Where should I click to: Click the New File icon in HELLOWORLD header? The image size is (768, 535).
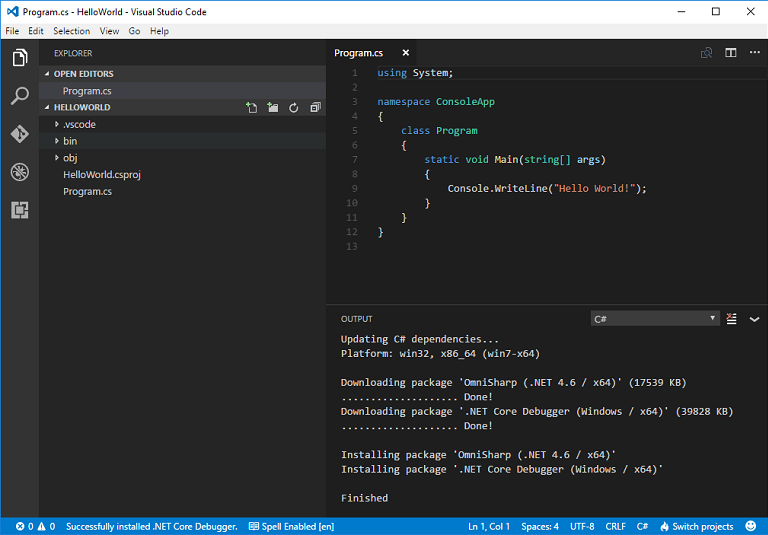[251, 107]
